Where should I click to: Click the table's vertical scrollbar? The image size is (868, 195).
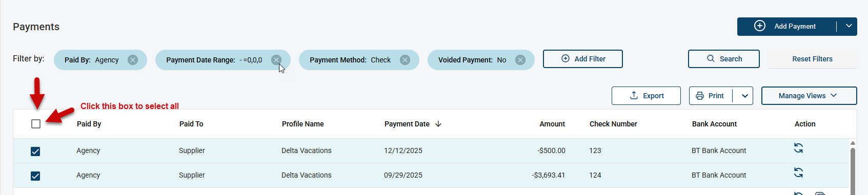(853, 169)
